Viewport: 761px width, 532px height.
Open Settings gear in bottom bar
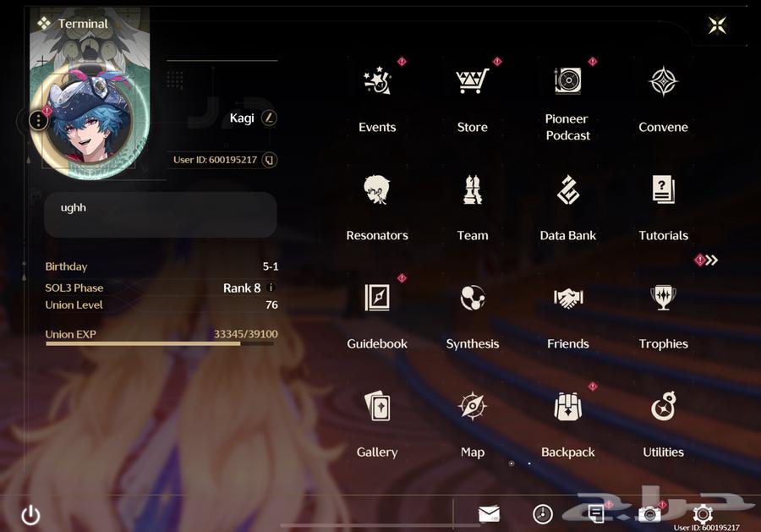pos(703,513)
